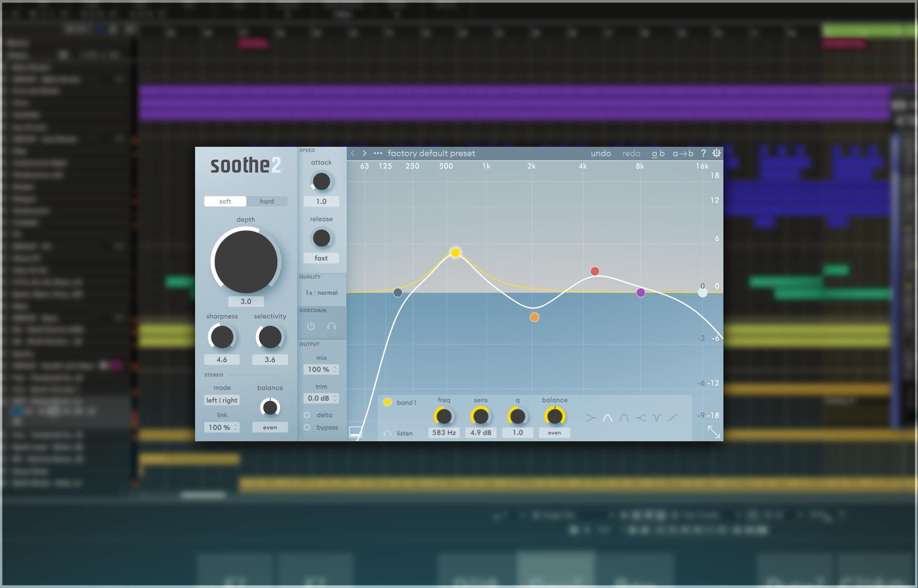Click the sidechain headphones listen icon
Viewport: 918px width, 588px height.
(331, 326)
